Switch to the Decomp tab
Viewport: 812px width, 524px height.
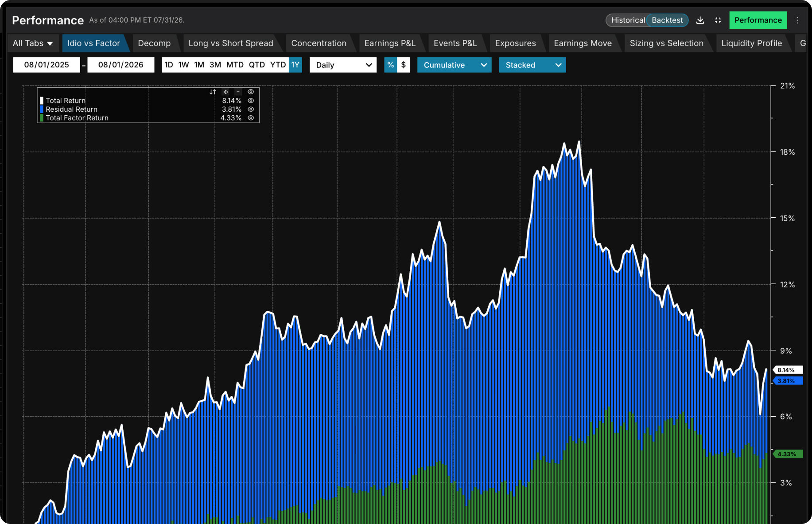click(154, 43)
